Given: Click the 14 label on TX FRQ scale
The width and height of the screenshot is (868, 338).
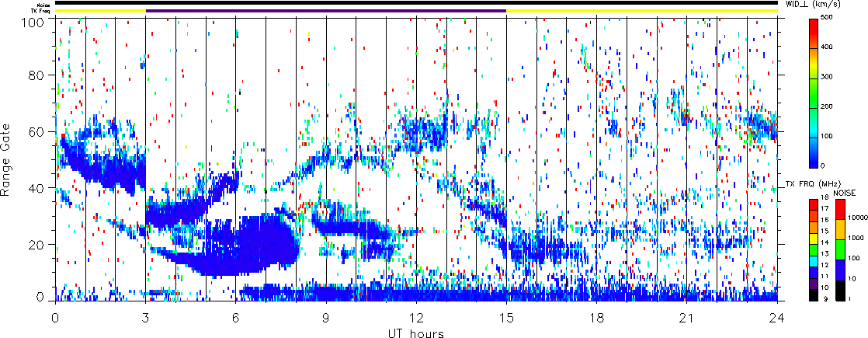Looking at the screenshot, I should [x=825, y=242].
